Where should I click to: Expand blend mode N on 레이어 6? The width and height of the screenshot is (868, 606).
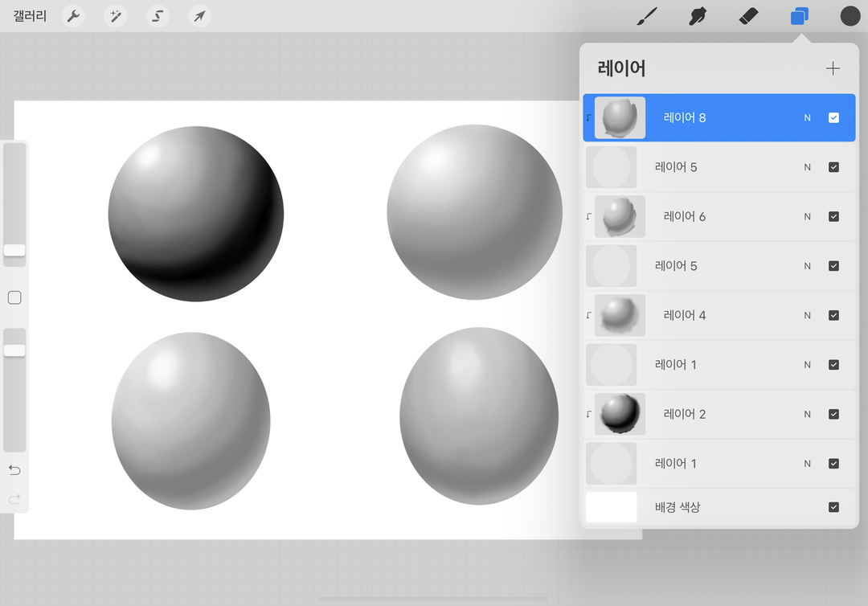(807, 217)
